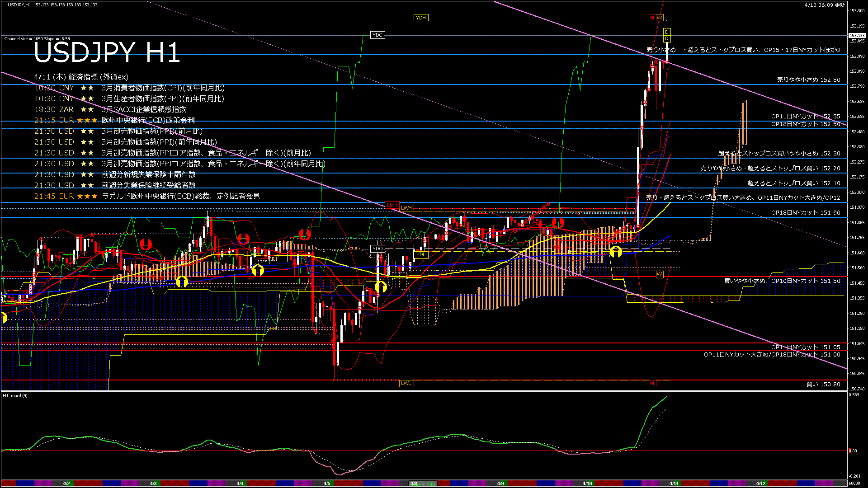
Task: Click the YDH yellow level label
Action: tap(420, 18)
